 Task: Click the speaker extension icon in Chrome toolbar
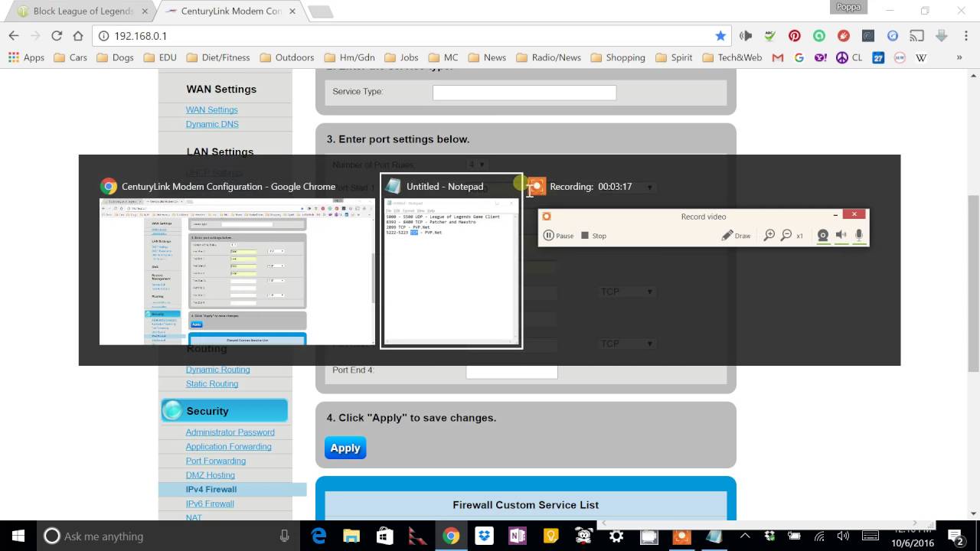[746, 36]
